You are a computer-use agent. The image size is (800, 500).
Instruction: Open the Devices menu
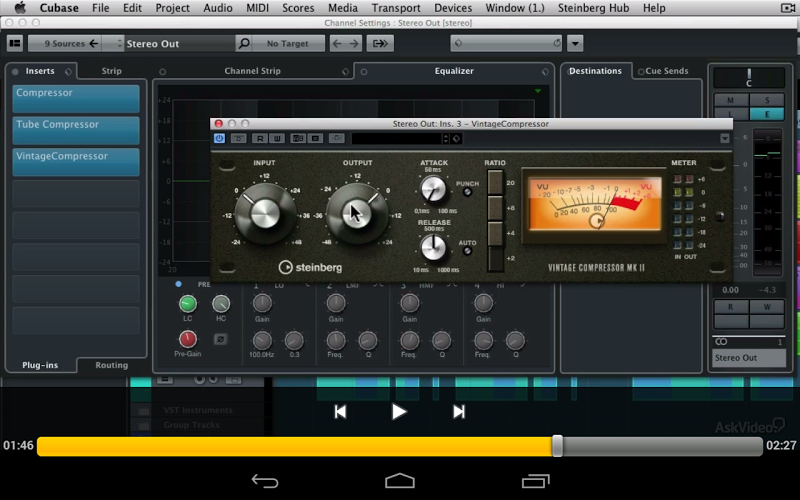pos(453,8)
